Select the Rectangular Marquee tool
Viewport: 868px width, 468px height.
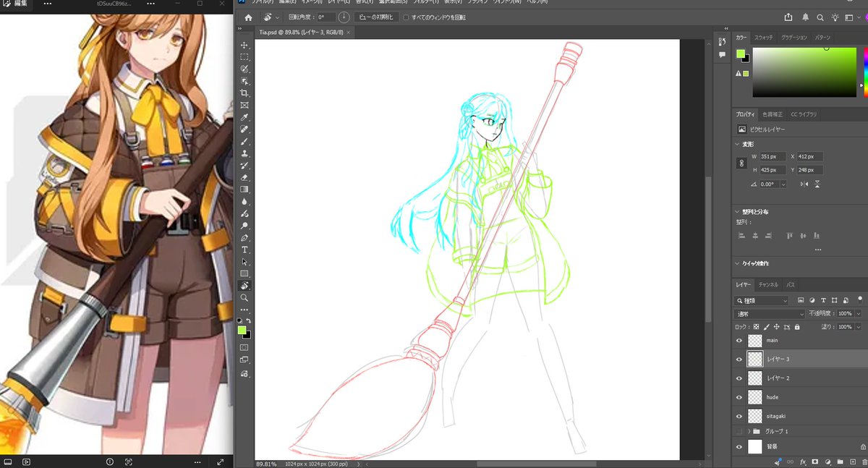pyautogui.click(x=244, y=57)
